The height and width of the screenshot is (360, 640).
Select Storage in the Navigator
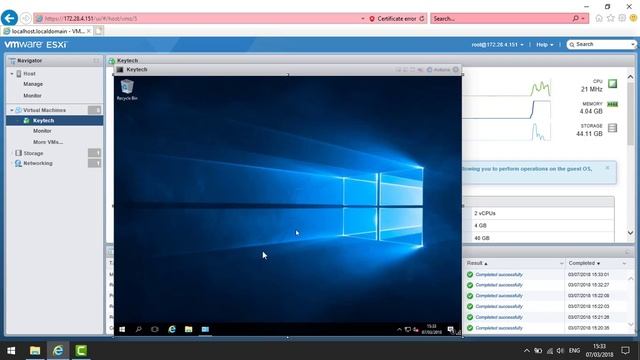tap(33, 153)
